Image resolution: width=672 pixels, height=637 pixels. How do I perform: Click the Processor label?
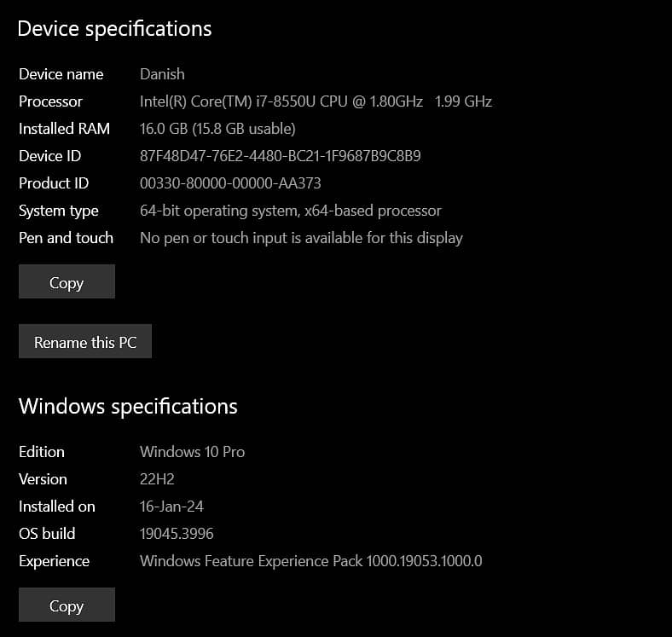tap(50, 101)
